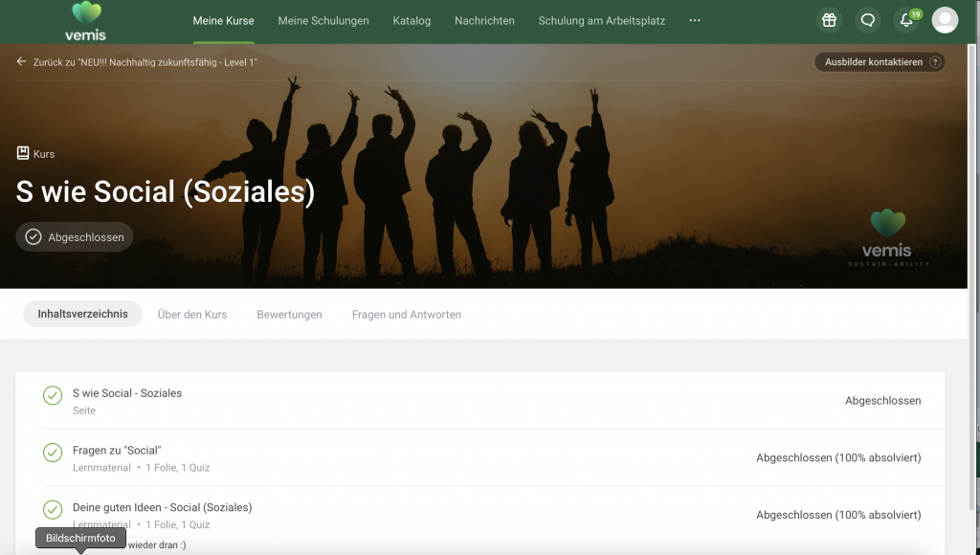980x555 pixels.
Task: Click checkmark beside Deine guten Ideen
Action: (x=53, y=509)
